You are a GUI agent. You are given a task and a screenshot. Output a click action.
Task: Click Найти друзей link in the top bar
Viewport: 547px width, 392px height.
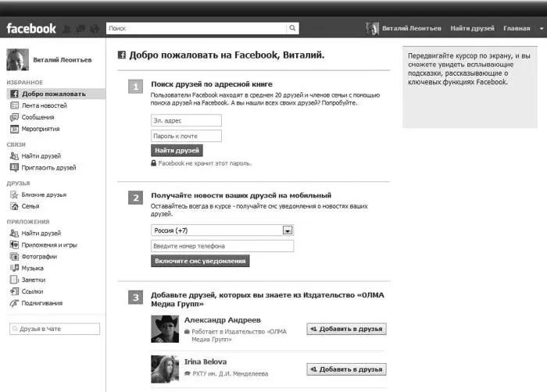(472, 28)
